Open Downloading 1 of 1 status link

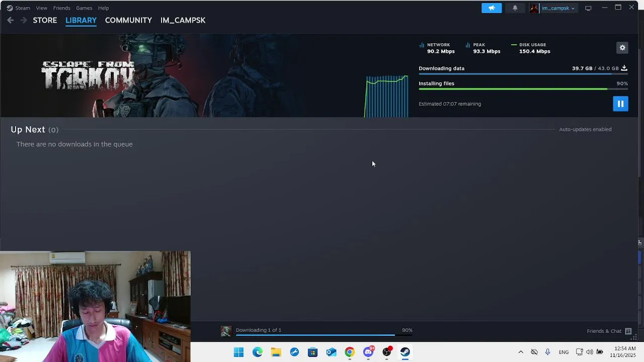point(259,330)
